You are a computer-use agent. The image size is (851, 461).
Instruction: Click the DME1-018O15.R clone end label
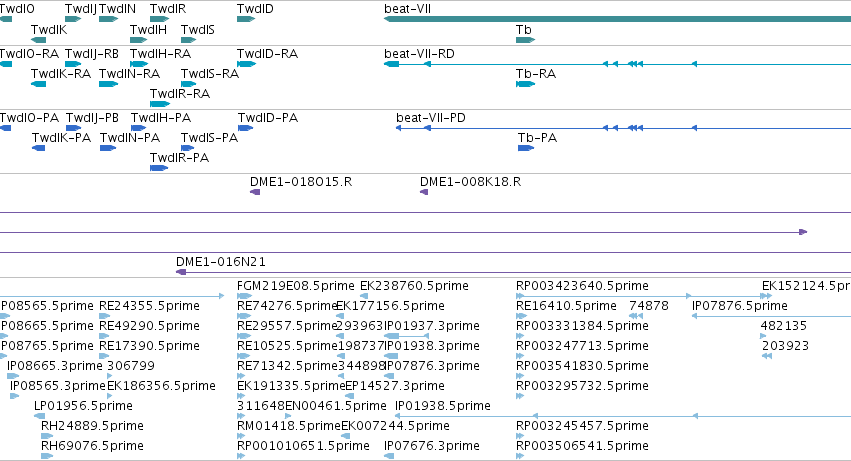click(x=301, y=182)
